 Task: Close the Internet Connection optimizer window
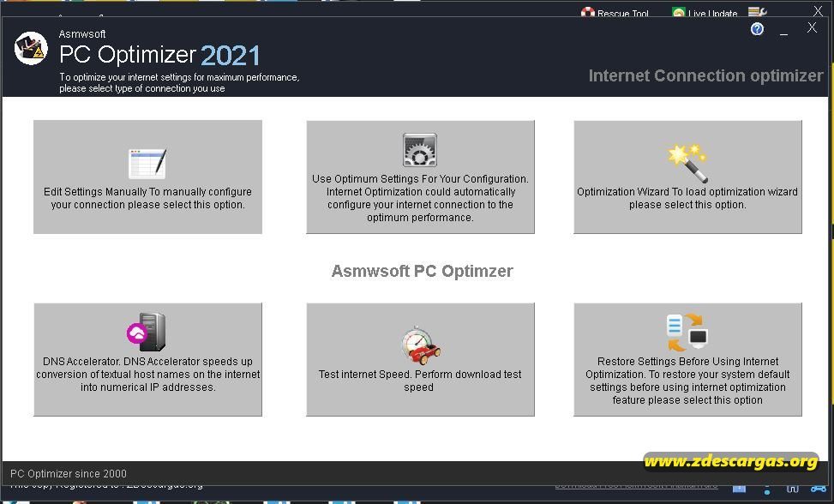pos(812,27)
